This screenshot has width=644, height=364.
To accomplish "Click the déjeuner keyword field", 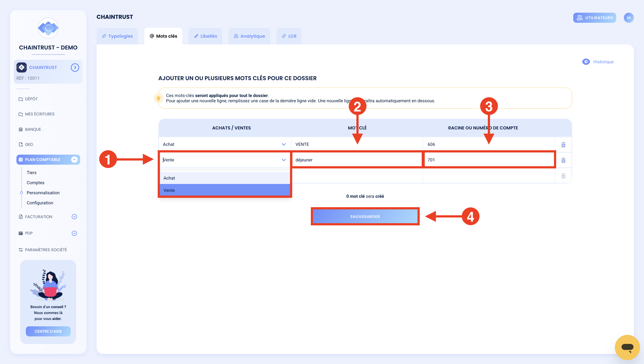I will 357,160.
